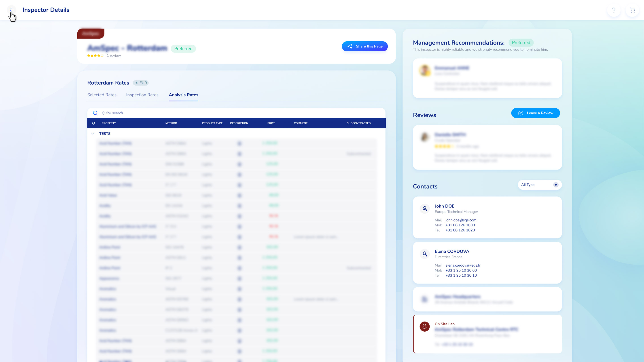
Task: Click the back arrow beside Inspector Details
Action: [11, 10]
